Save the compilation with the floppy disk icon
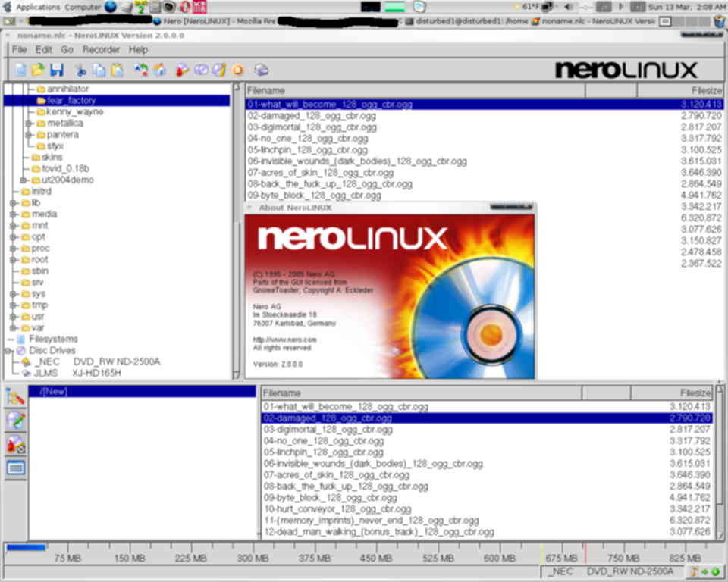728x582 pixels. [57, 70]
